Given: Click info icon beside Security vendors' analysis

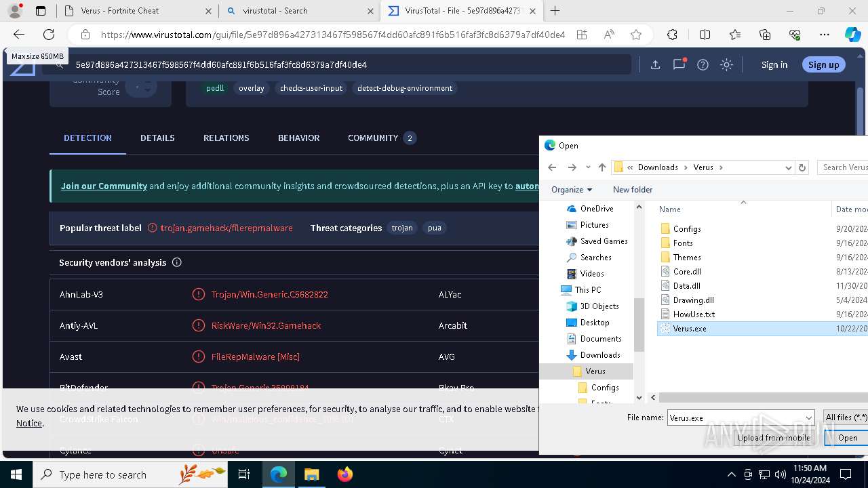Looking at the screenshot, I should tap(177, 262).
